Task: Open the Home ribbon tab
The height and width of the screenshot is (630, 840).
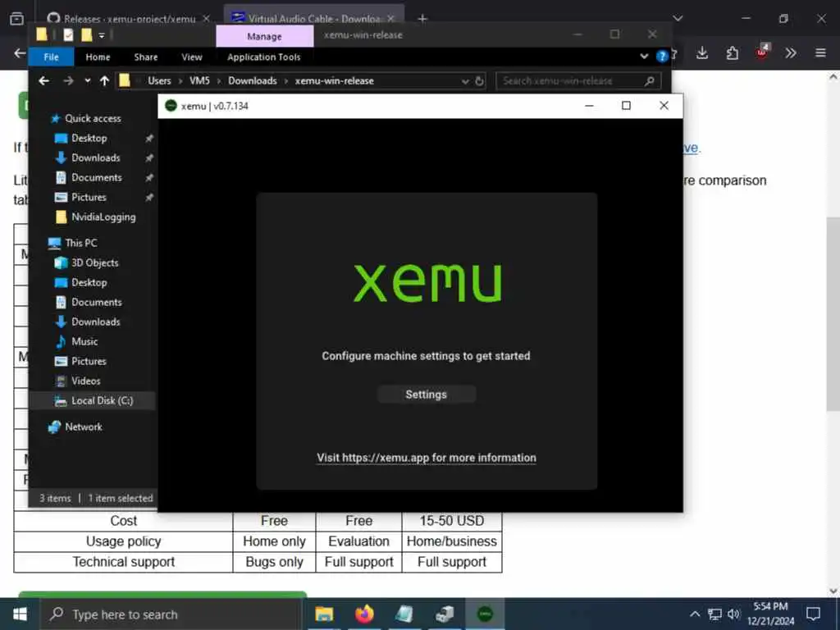Action: (x=98, y=57)
